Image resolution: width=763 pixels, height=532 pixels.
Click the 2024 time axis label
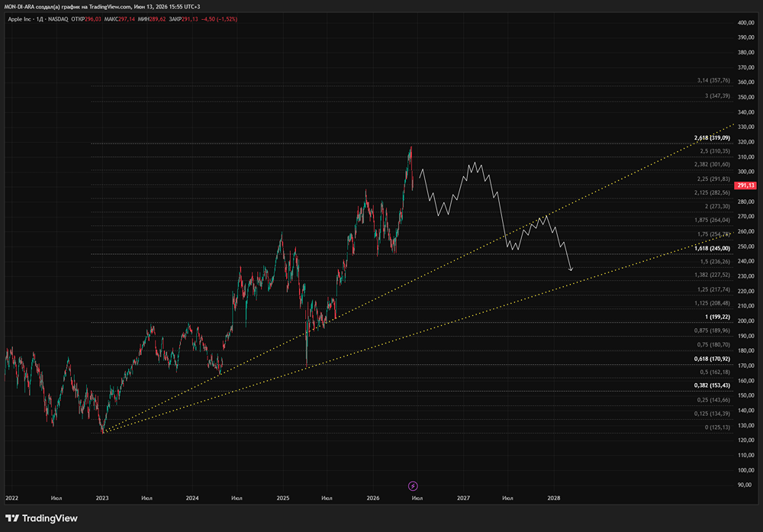click(192, 498)
